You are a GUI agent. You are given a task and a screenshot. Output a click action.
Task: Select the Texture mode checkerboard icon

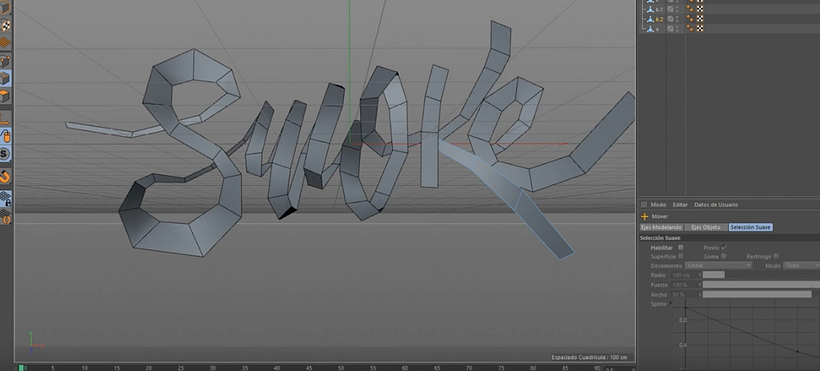[5, 25]
